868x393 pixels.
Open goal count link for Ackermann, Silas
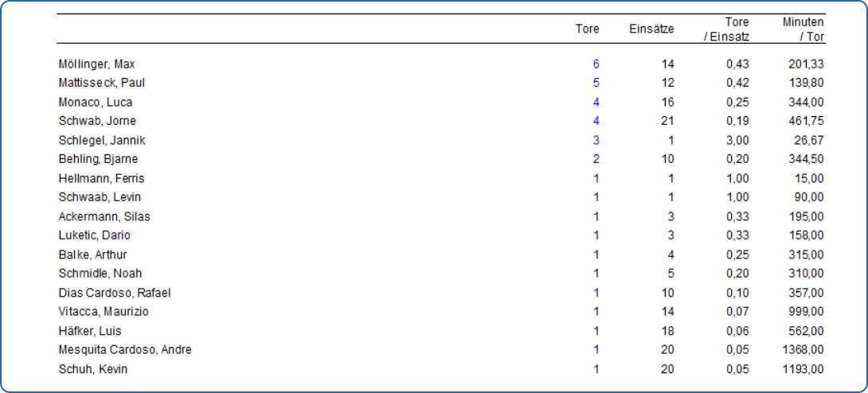tap(596, 216)
